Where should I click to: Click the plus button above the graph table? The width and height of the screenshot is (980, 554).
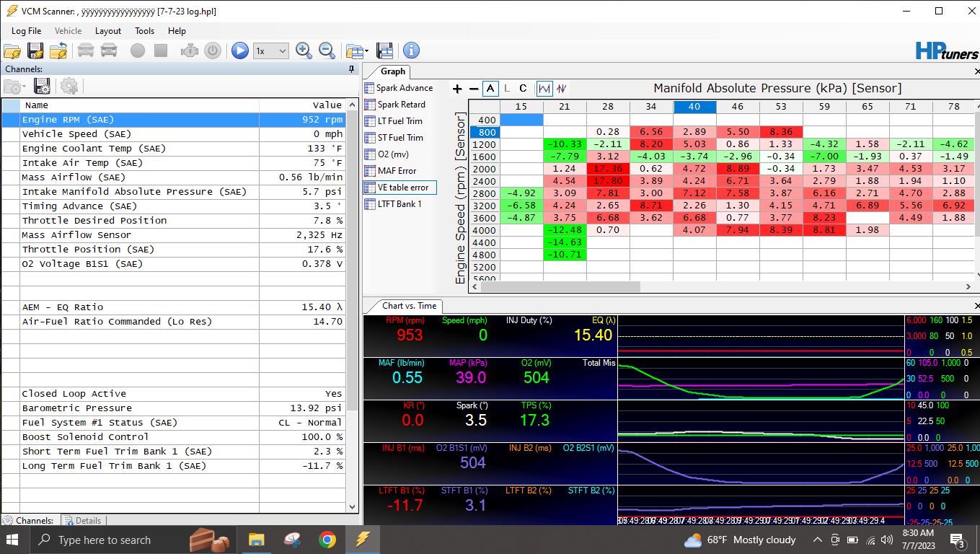tap(457, 89)
